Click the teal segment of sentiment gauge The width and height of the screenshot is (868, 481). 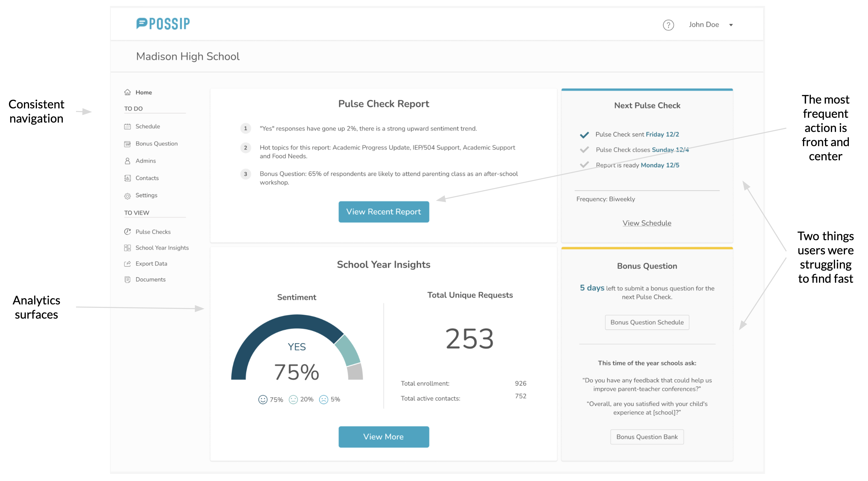(348, 350)
